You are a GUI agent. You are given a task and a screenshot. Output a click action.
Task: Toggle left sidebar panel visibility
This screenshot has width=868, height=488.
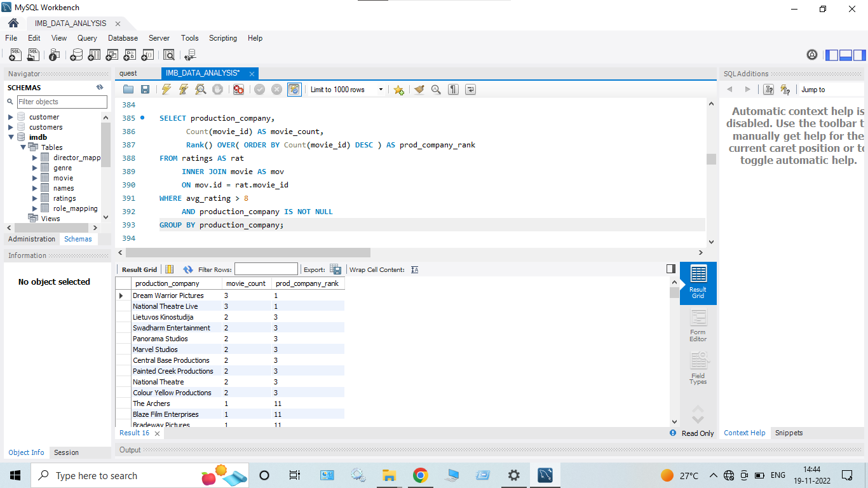click(832, 55)
